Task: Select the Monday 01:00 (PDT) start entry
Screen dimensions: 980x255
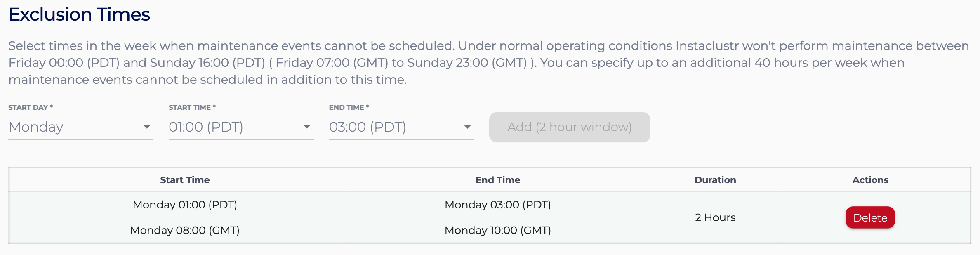Action: [184, 204]
